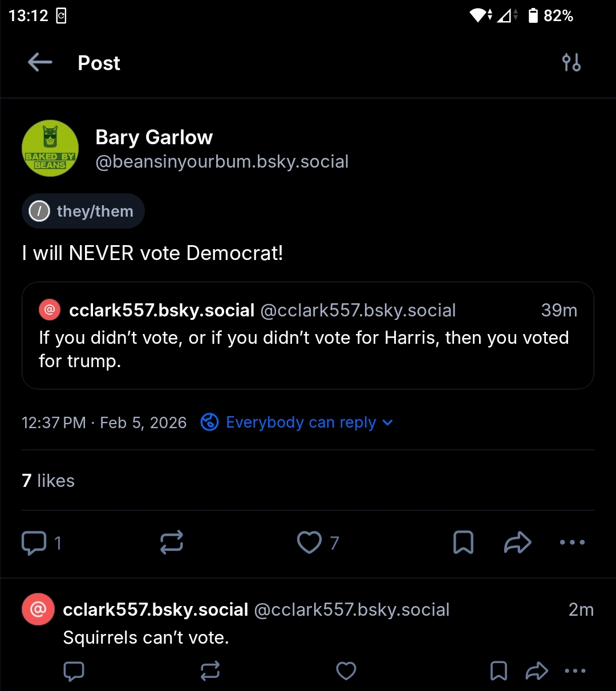Share the "Squirrels can't vote" reply

coord(536,671)
